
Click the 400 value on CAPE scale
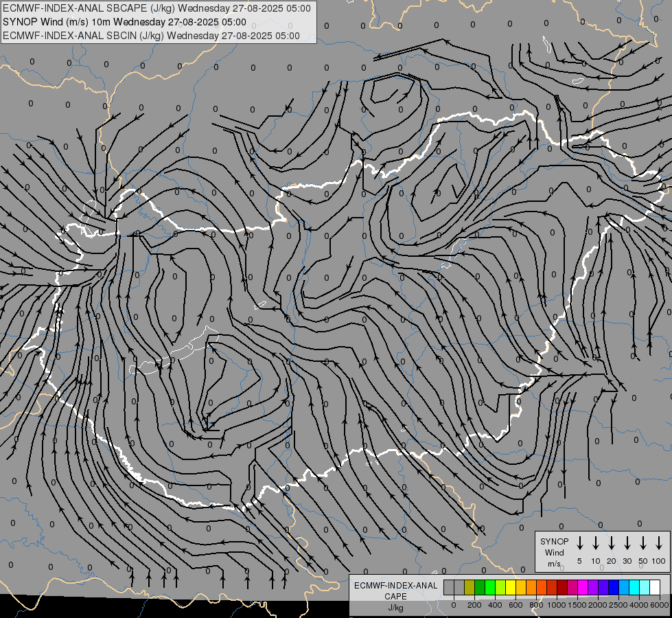click(x=495, y=605)
